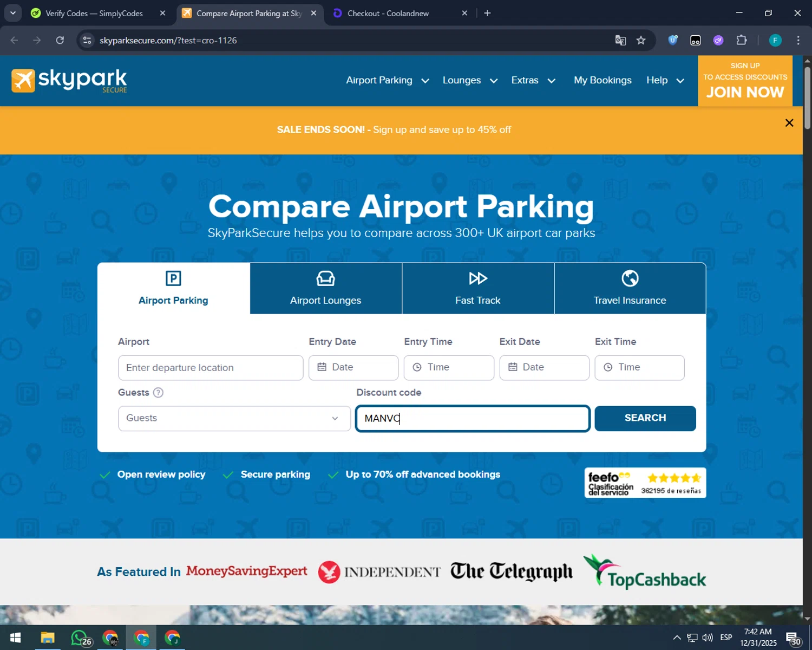This screenshot has height=650, width=812.
Task: Expand Extras navigation dropdown
Action: (533, 80)
